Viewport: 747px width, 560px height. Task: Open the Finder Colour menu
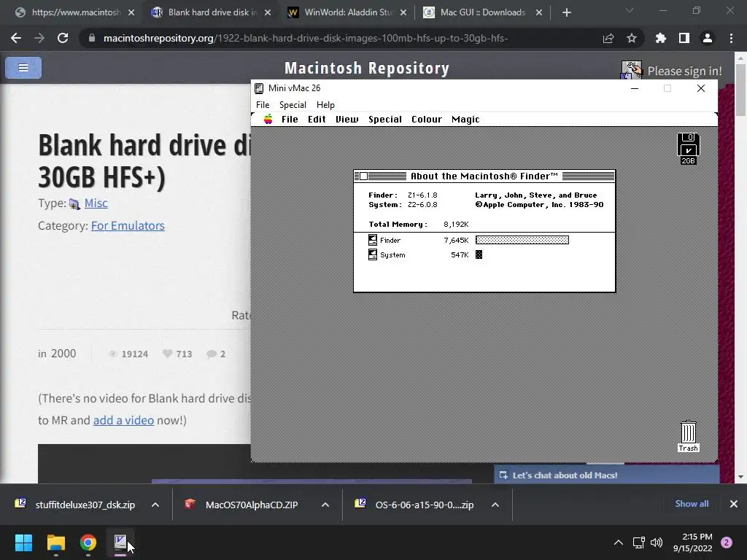click(426, 120)
